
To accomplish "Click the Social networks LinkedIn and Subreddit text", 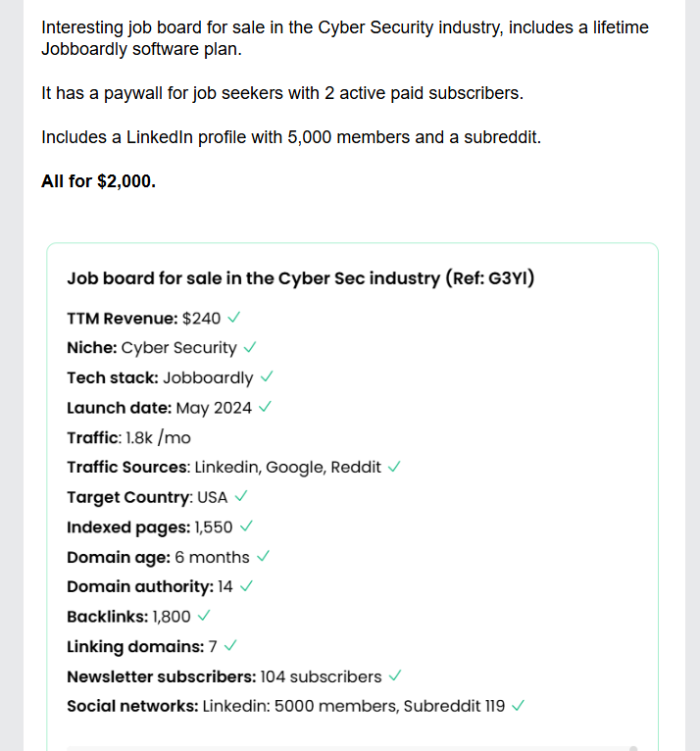I will (x=353, y=706).
